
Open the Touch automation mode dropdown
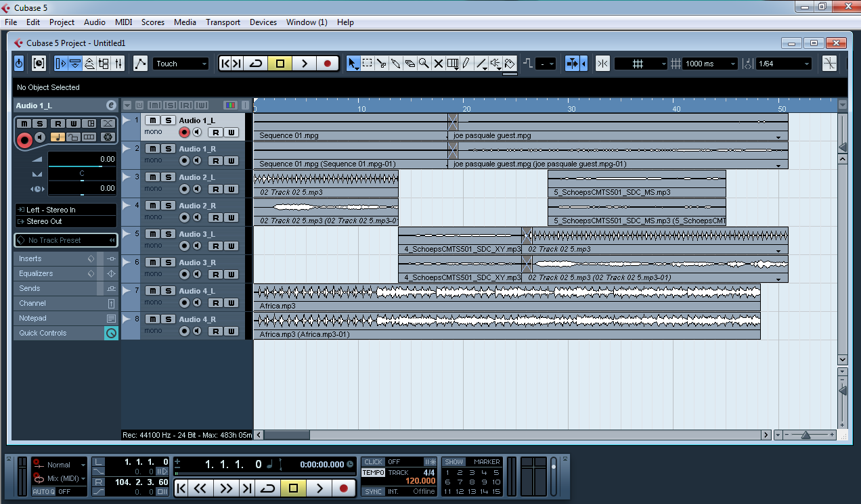click(181, 64)
